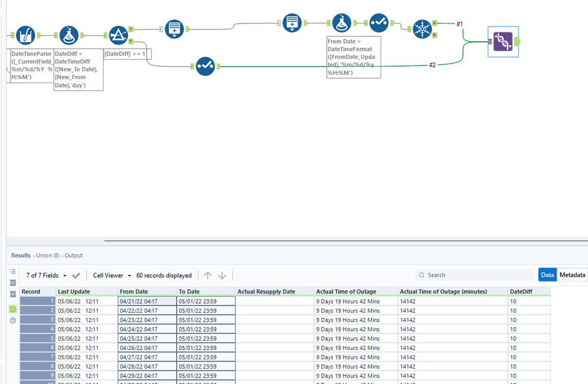Click the Actual Time of Outage column header

click(x=356, y=292)
